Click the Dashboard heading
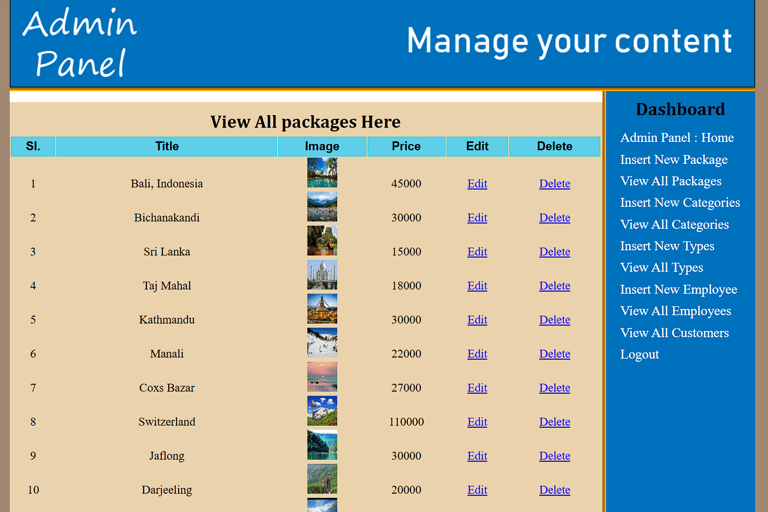This screenshot has height=512, width=768. [x=680, y=109]
